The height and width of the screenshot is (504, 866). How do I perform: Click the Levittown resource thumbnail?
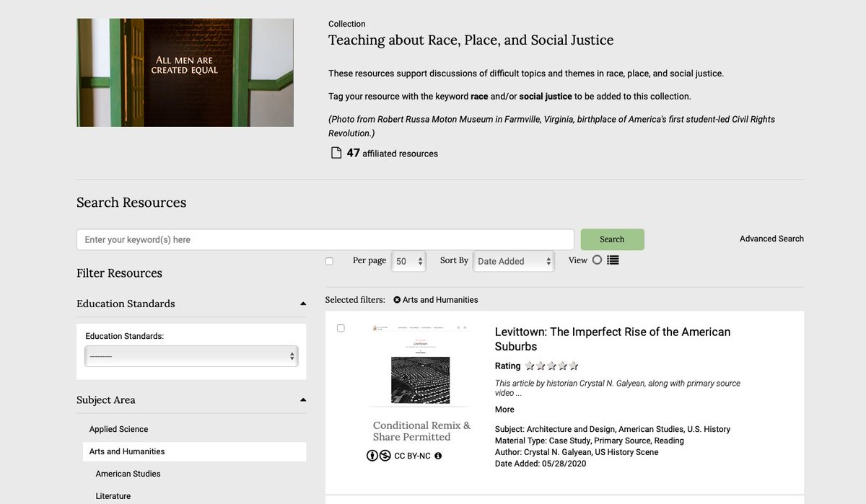tap(419, 364)
